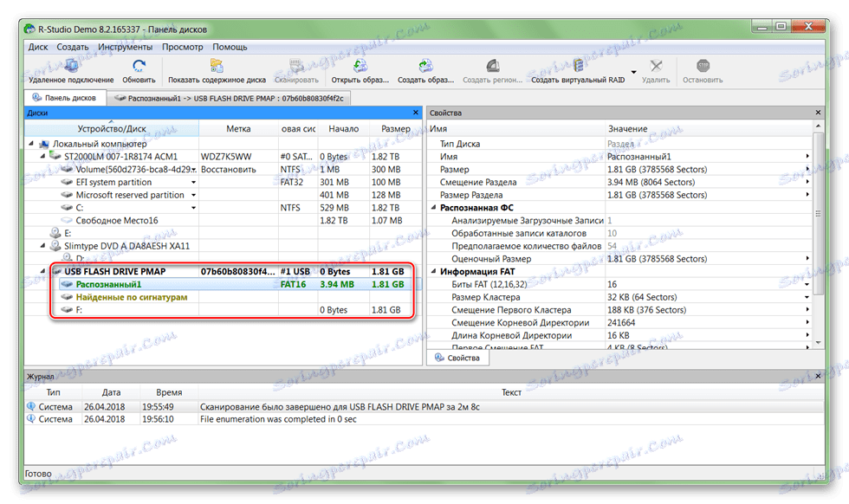Click the Сканировать toolbar icon
849x504 pixels.
click(x=296, y=66)
